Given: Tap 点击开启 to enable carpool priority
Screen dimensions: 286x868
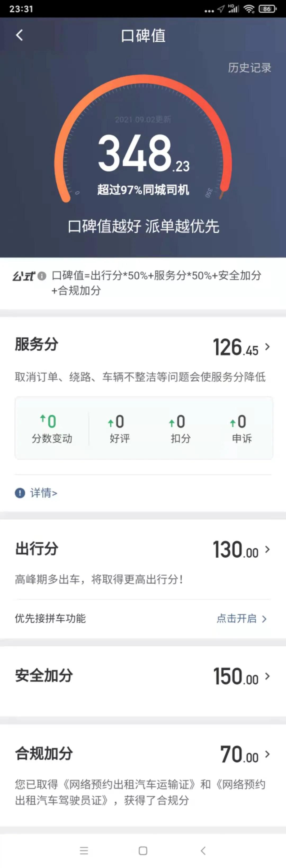Looking at the screenshot, I should (236, 618).
